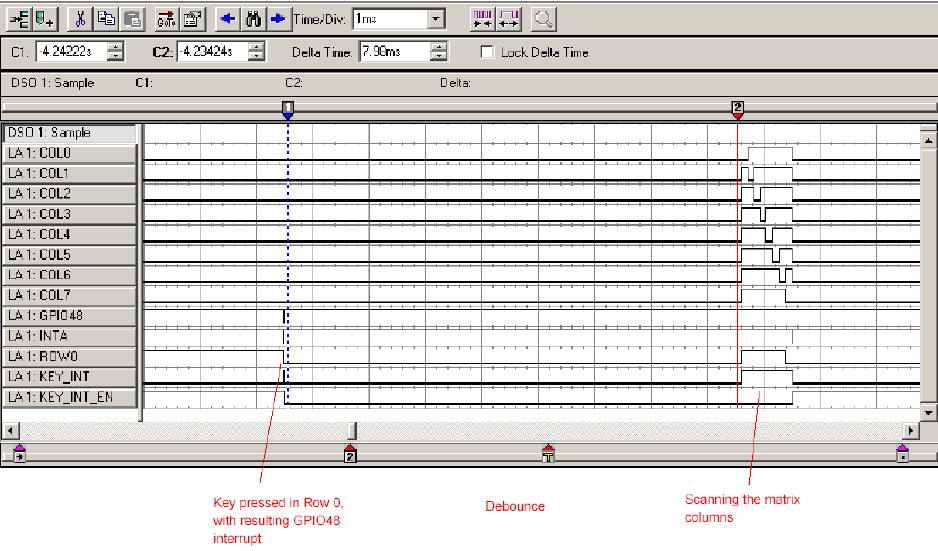Select the LA 1: COL4 signal label
Viewport: 938px width, 551px height.
point(71,235)
